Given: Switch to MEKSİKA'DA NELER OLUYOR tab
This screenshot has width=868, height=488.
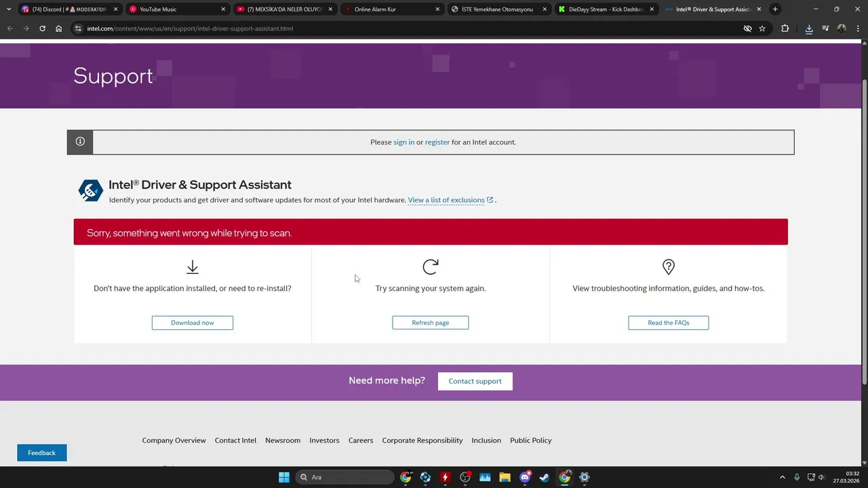Looking at the screenshot, I should point(283,9).
